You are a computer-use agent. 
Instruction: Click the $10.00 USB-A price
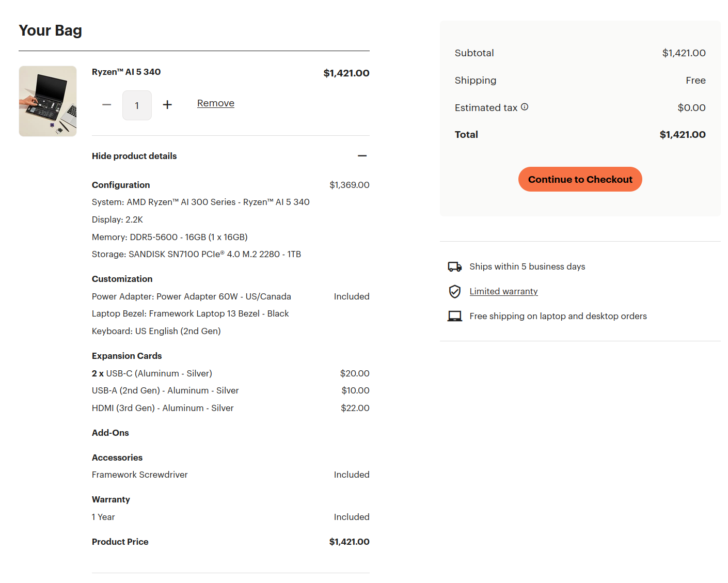tap(355, 390)
